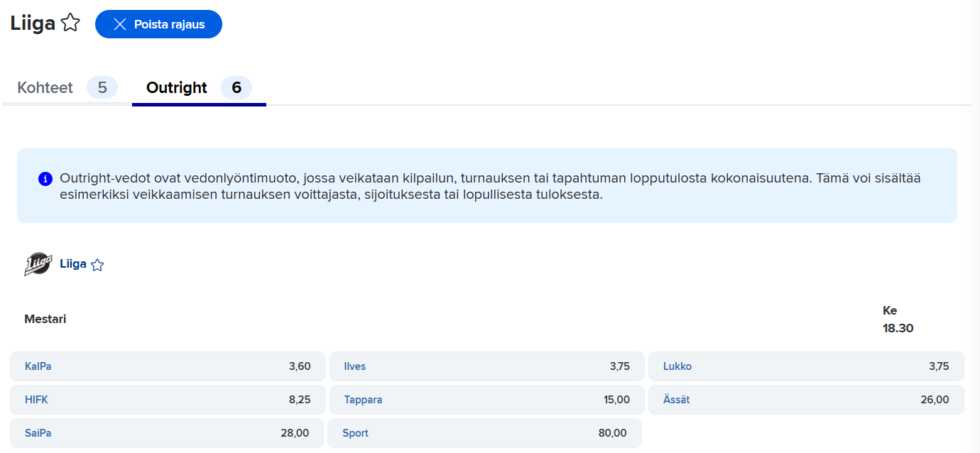Click the count badge 6 on Outright

pyautogui.click(x=236, y=88)
